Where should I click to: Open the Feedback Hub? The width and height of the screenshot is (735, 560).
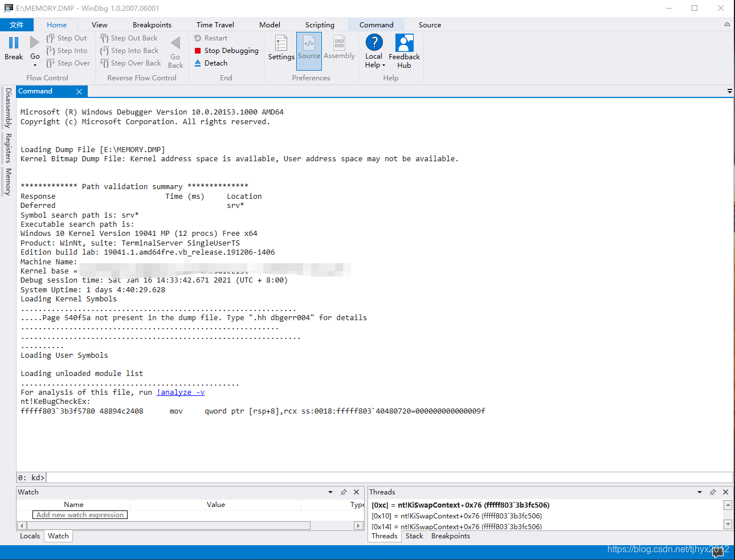click(404, 52)
